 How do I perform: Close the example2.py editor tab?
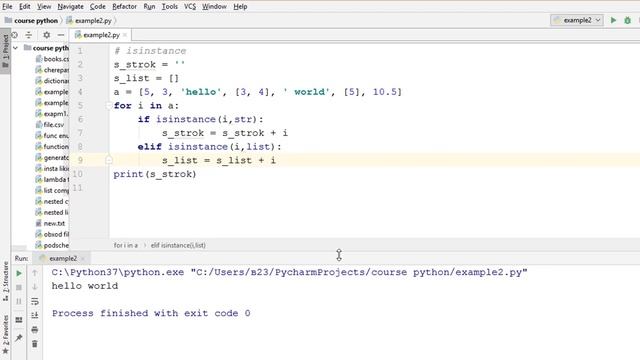click(x=125, y=35)
